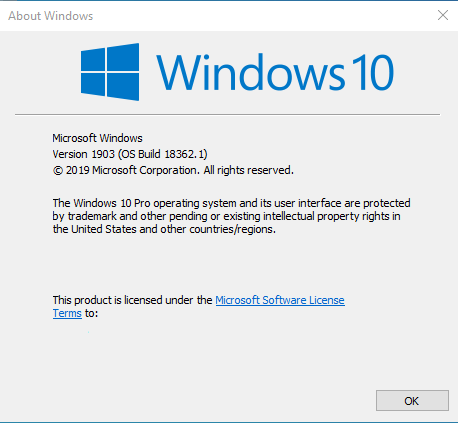Click the OS Build 18362.1 text

(x=163, y=154)
